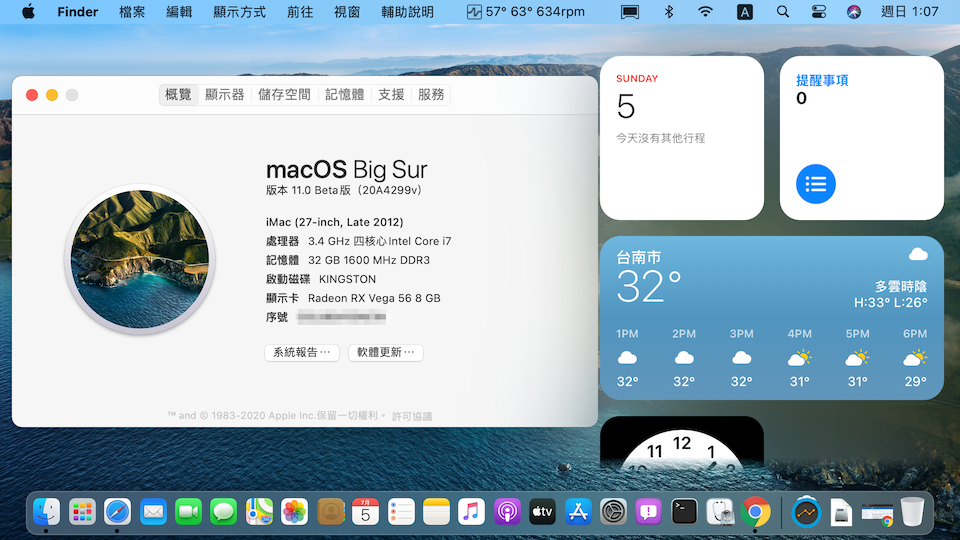960x540 pixels.
Task: Open the Apple menu
Action: pos(28,12)
